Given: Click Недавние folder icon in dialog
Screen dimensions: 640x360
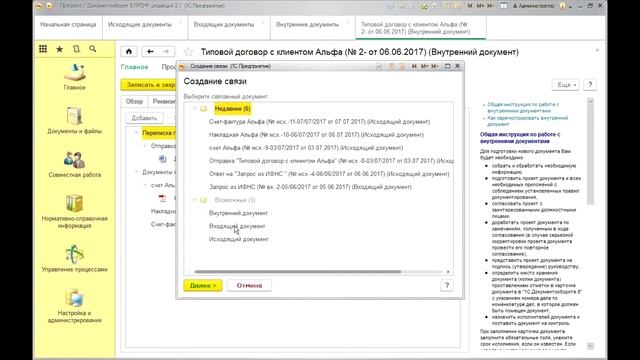Looking at the screenshot, I should [204, 109].
